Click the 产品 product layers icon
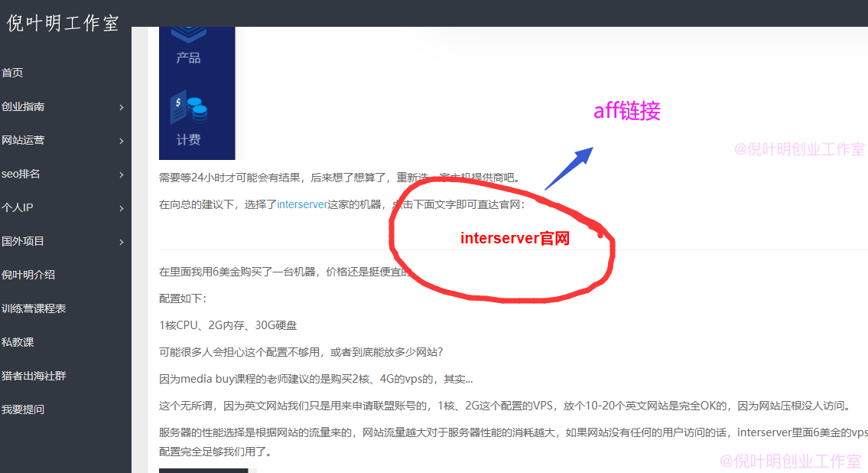This screenshot has height=473, width=868. coord(189,34)
